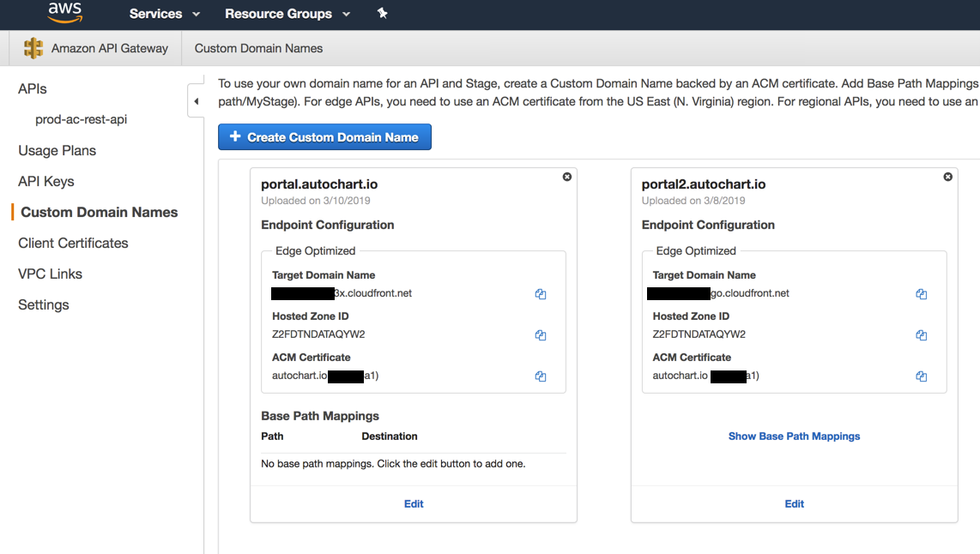Click the pin shortcut icon in header
Screen dimensions: 980x554
coord(383,13)
